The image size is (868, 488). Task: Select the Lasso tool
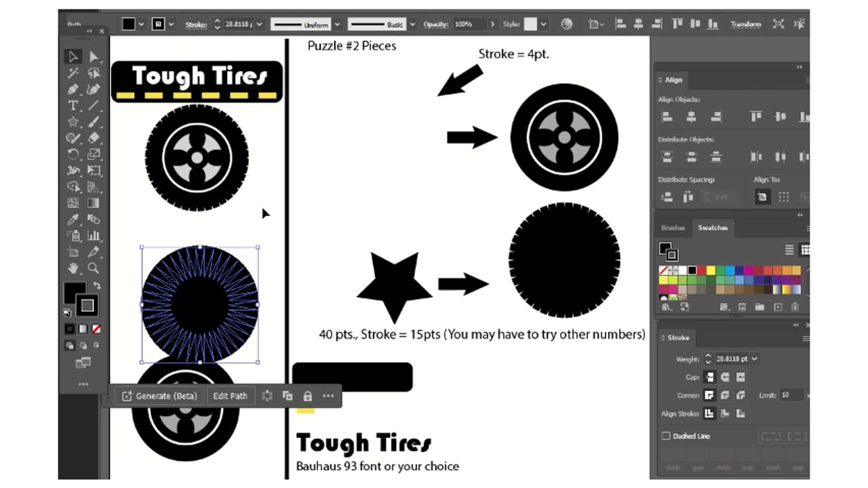(94, 73)
